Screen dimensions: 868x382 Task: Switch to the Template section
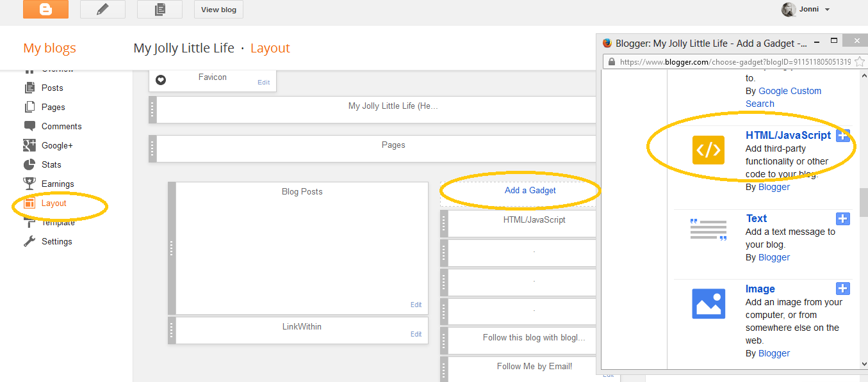(54, 222)
